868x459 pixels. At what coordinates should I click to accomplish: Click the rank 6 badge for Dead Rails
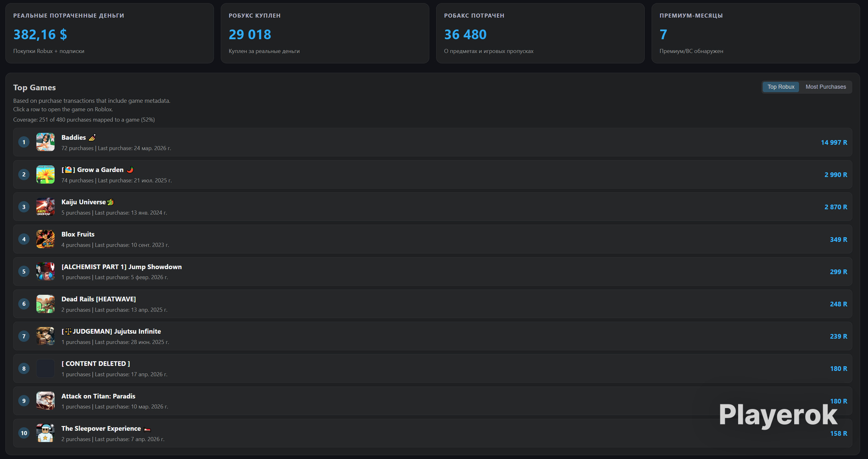click(x=24, y=304)
